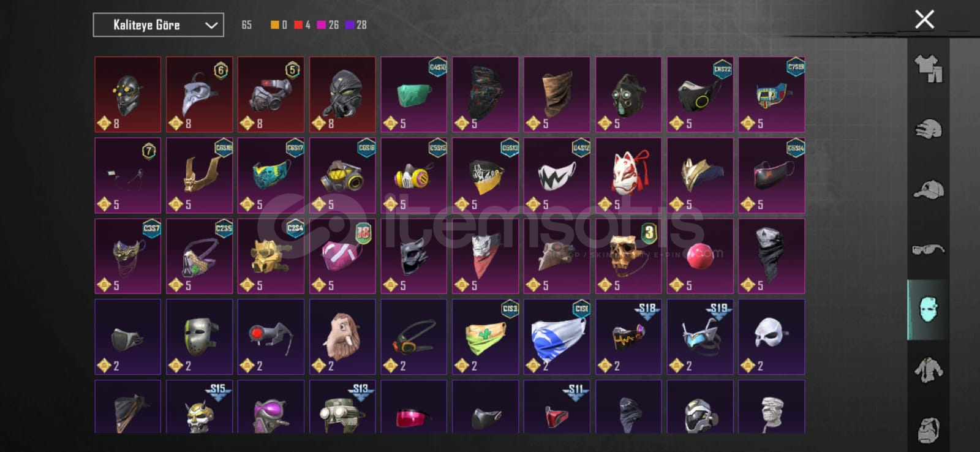Select the C1S1 blue white mask
This screenshot has height=452, width=980.
[x=557, y=337]
